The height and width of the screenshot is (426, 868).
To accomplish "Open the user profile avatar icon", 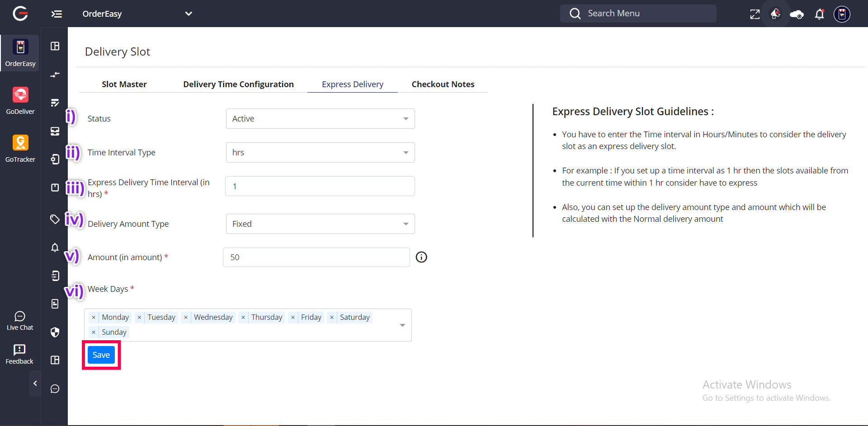I will click(x=842, y=14).
